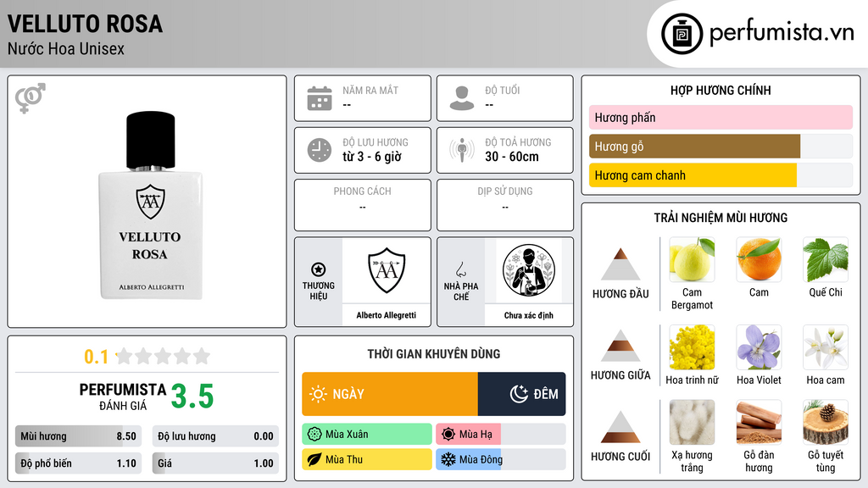This screenshot has height=488, width=868.
Task: Open the Quế Chi leaf note image
Action: 826,260
